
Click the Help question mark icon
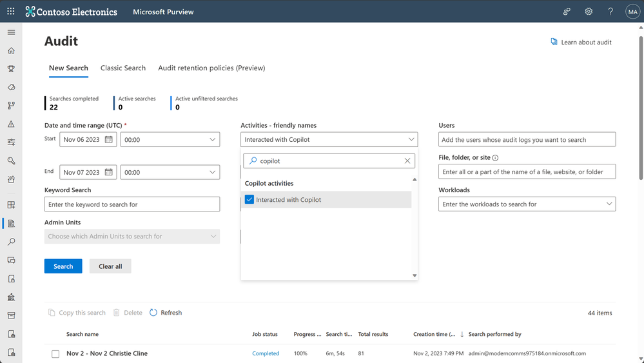click(x=610, y=12)
